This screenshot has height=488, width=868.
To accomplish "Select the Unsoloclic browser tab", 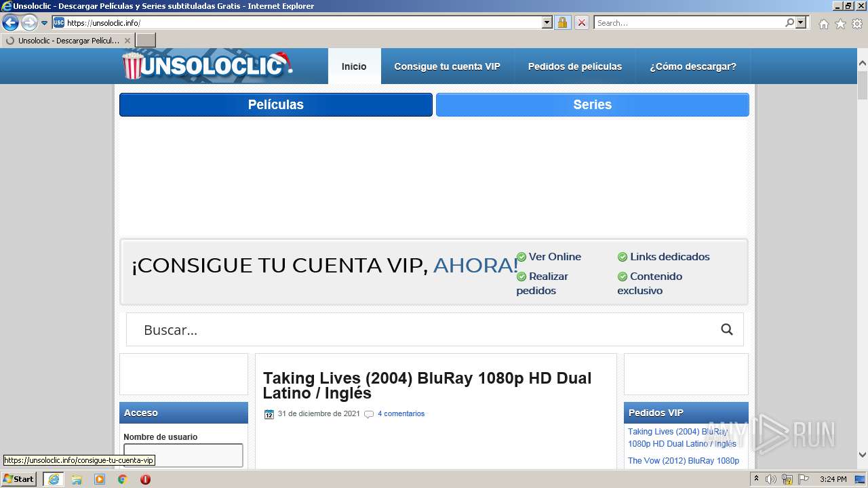I will (x=68, y=41).
